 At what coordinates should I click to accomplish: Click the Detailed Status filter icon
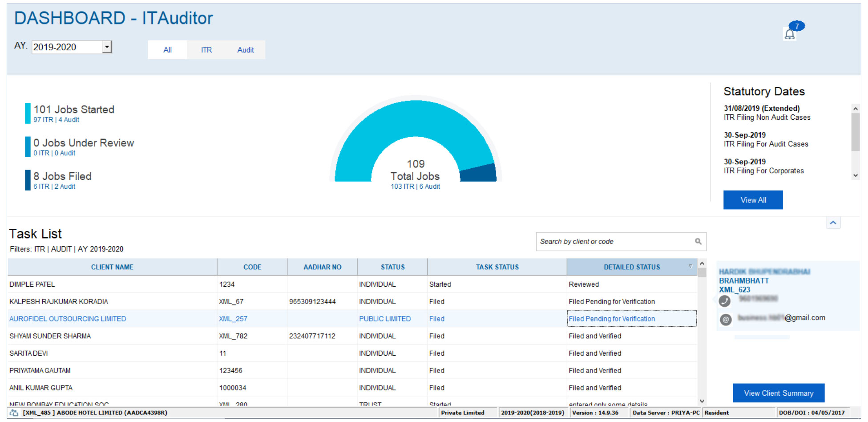pyautogui.click(x=690, y=267)
